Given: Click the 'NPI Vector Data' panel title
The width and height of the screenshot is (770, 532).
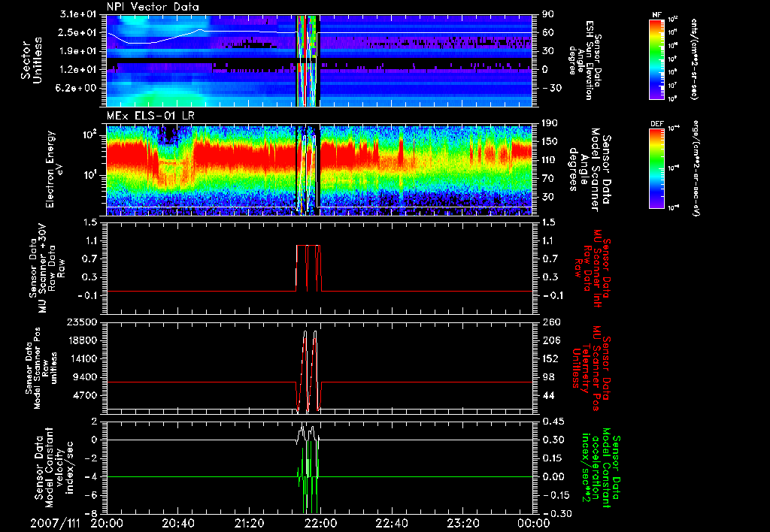Looking at the screenshot, I should pyautogui.click(x=153, y=7).
